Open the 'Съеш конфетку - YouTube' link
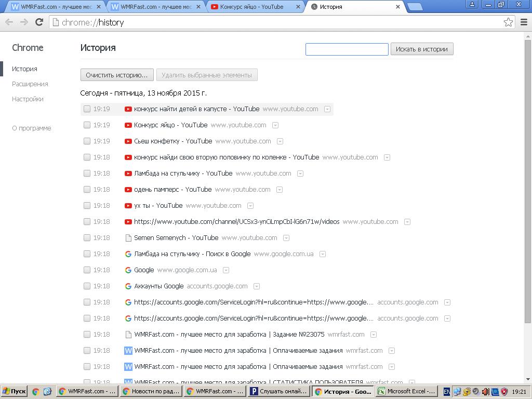This screenshot has width=532, height=399. click(173, 141)
